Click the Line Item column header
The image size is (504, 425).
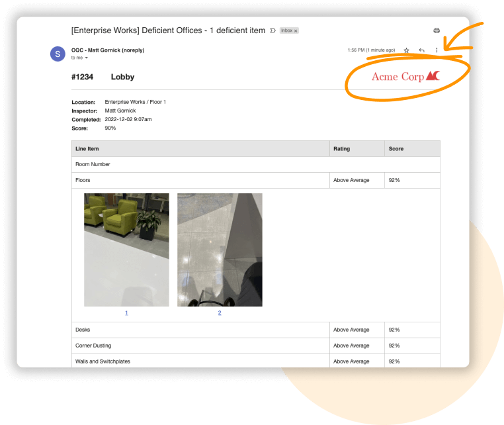pyautogui.click(x=87, y=149)
